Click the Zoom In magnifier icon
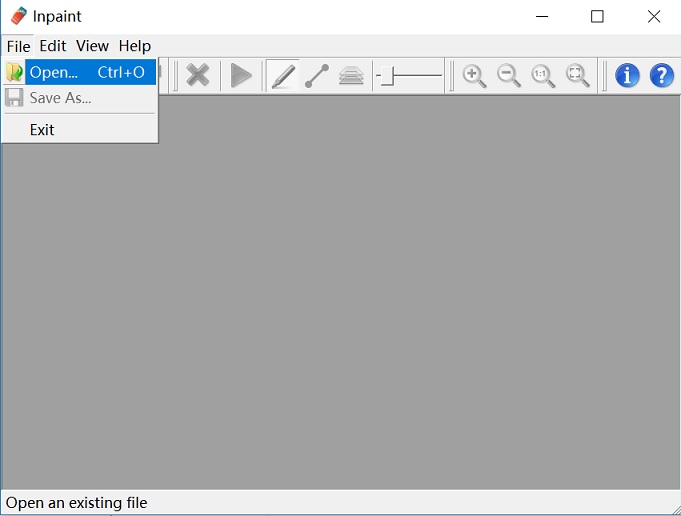 coord(475,75)
